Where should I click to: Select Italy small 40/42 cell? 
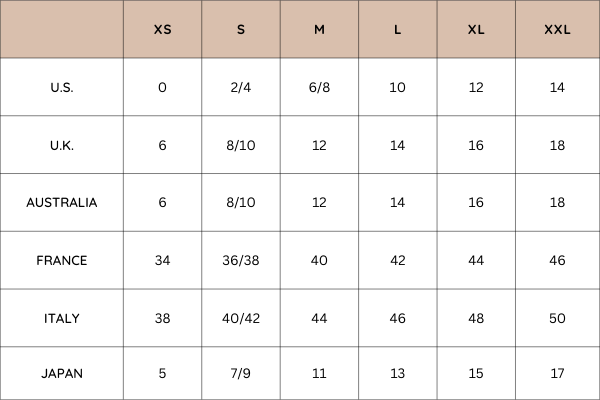point(241,318)
